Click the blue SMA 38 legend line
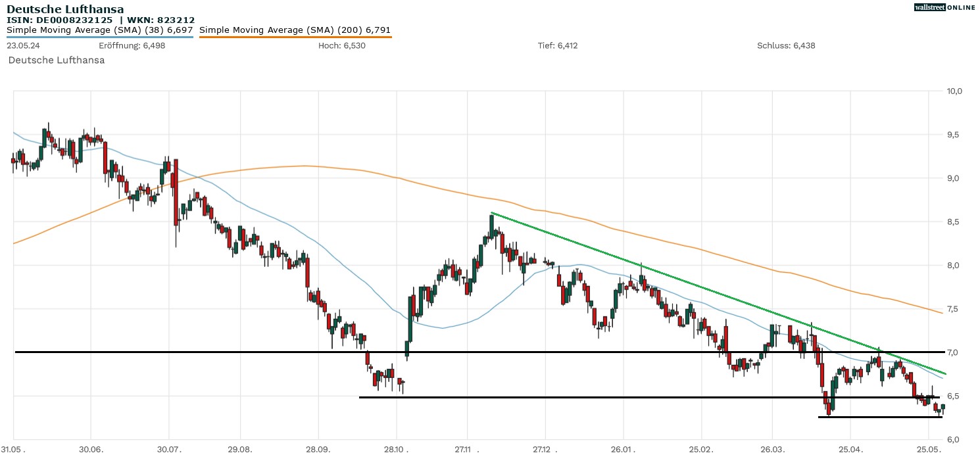The height and width of the screenshot is (453, 980). pyautogui.click(x=100, y=37)
